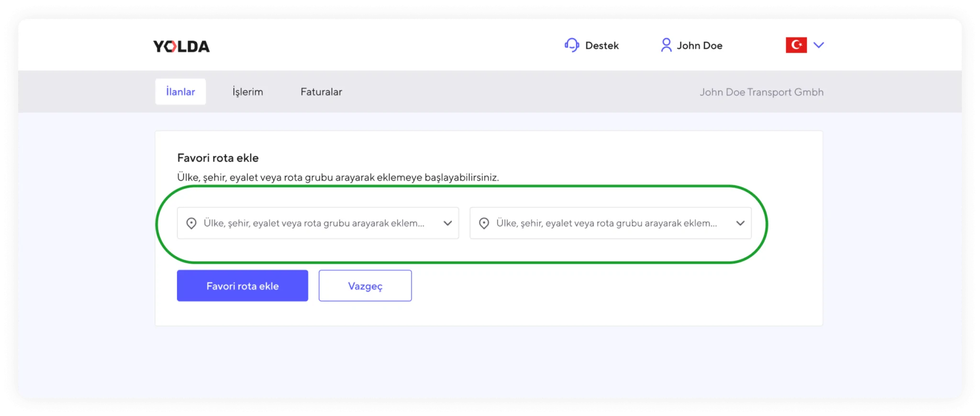The height and width of the screenshot is (416, 980).
Task: Expand the language selector chevron
Action: pos(819,45)
